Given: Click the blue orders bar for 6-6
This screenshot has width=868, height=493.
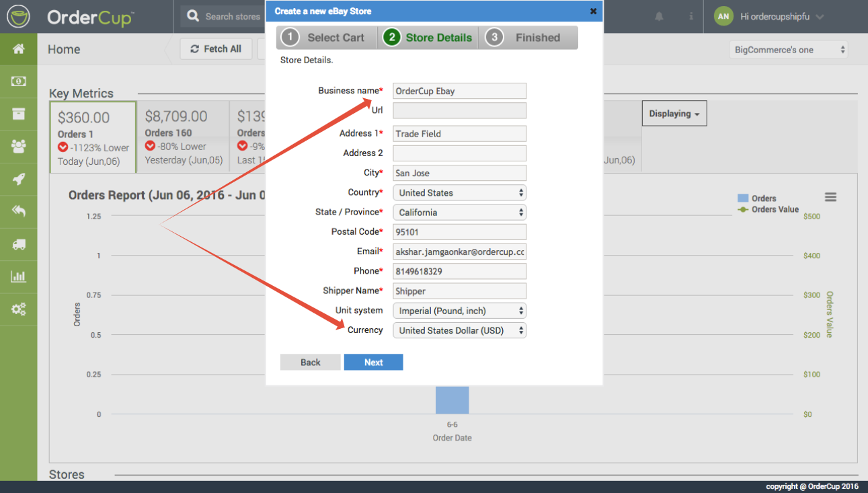Looking at the screenshot, I should coord(452,400).
